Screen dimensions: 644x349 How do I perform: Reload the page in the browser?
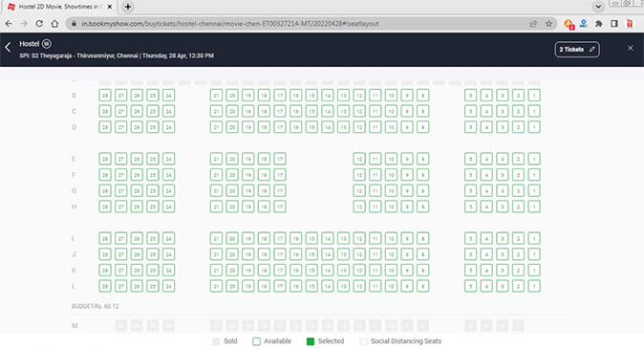click(x=39, y=24)
